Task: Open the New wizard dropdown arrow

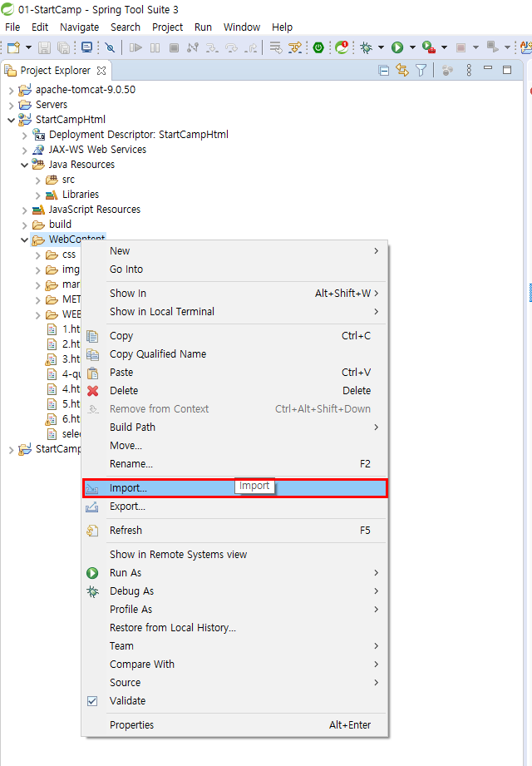Action: (x=29, y=47)
